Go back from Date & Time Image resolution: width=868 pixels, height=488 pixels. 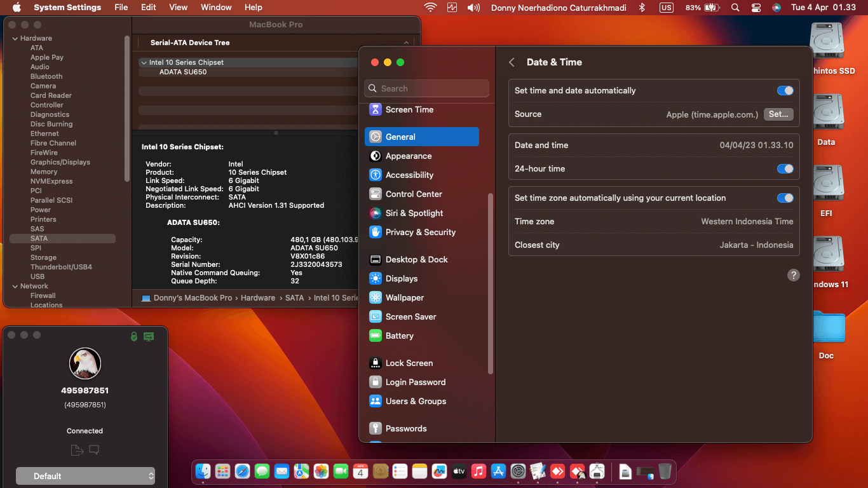(x=512, y=62)
